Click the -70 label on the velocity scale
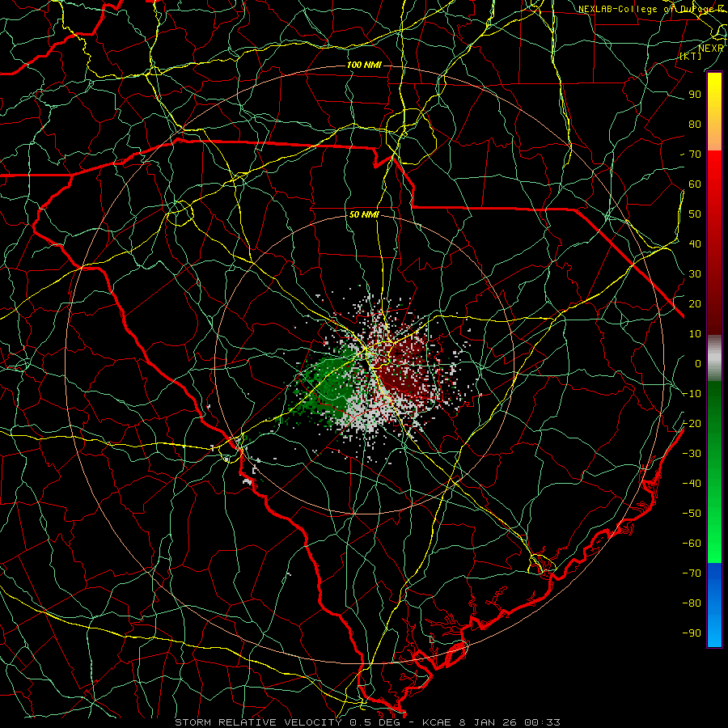728x728 pixels. 692,574
